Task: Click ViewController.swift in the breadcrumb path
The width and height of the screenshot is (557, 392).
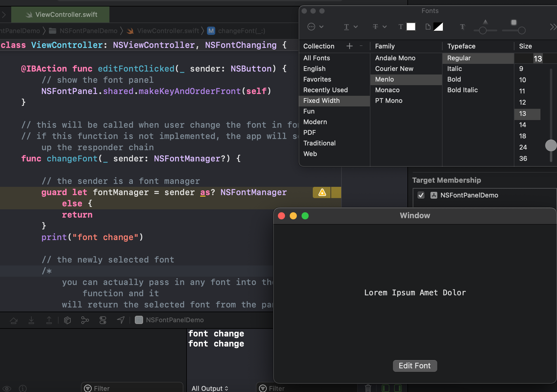Action: point(163,31)
